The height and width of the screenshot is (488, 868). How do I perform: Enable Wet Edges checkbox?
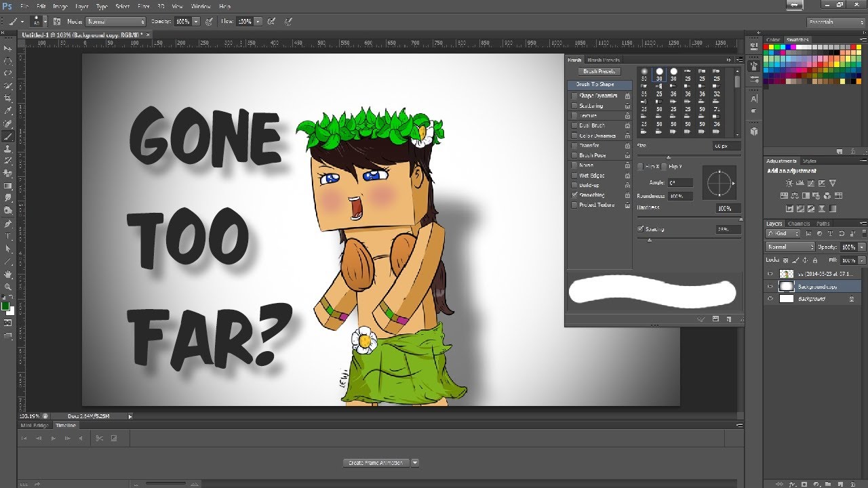pos(574,175)
